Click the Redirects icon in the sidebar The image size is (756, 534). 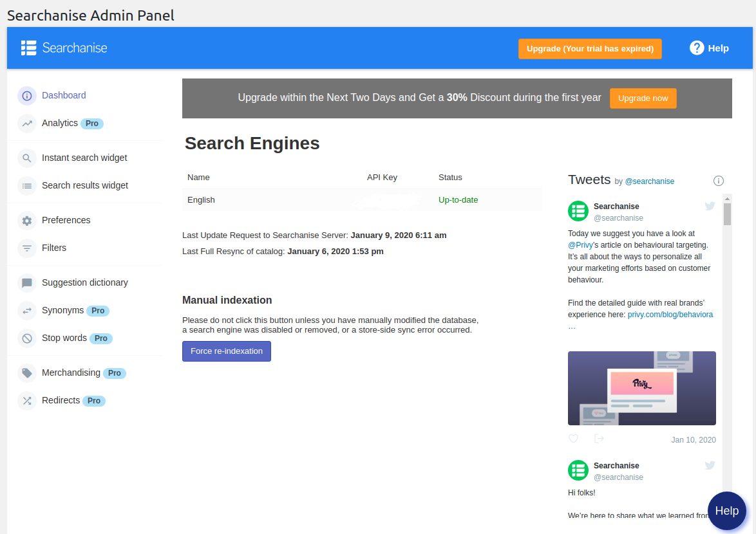26,400
